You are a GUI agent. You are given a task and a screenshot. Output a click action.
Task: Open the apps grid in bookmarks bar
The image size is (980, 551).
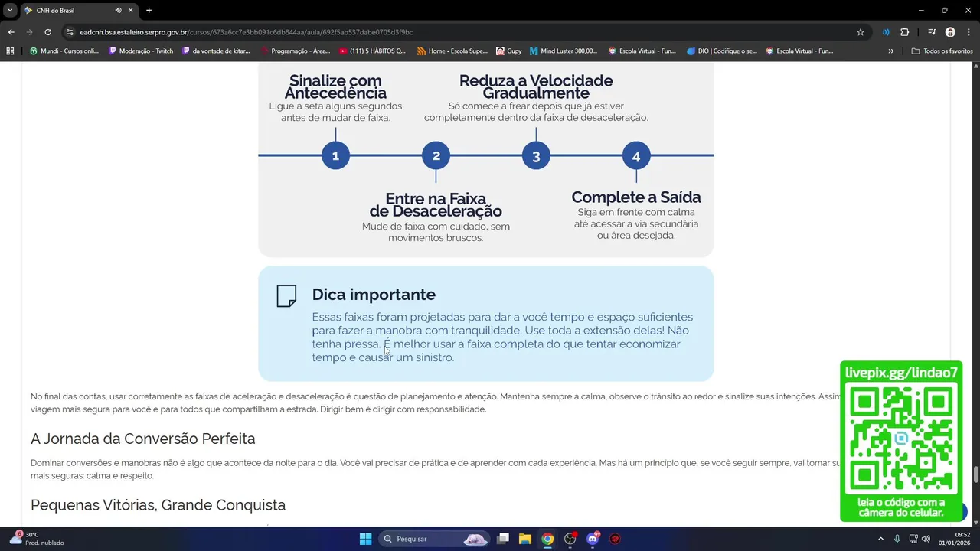10,51
